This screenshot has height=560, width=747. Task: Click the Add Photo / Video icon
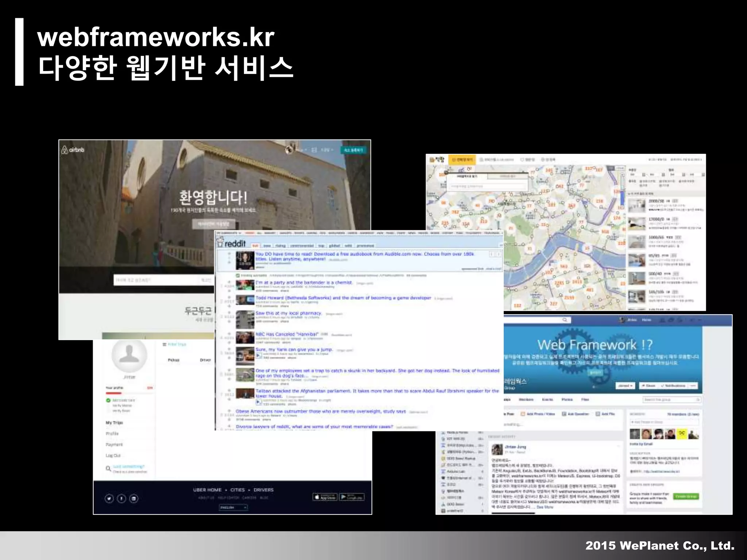click(x=523, y=414)
